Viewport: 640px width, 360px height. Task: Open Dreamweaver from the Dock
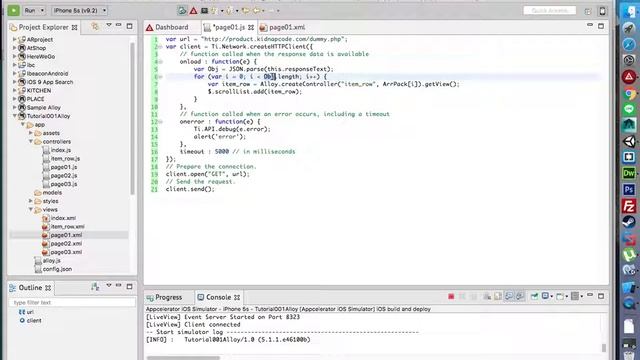click(x=629, y=173)
